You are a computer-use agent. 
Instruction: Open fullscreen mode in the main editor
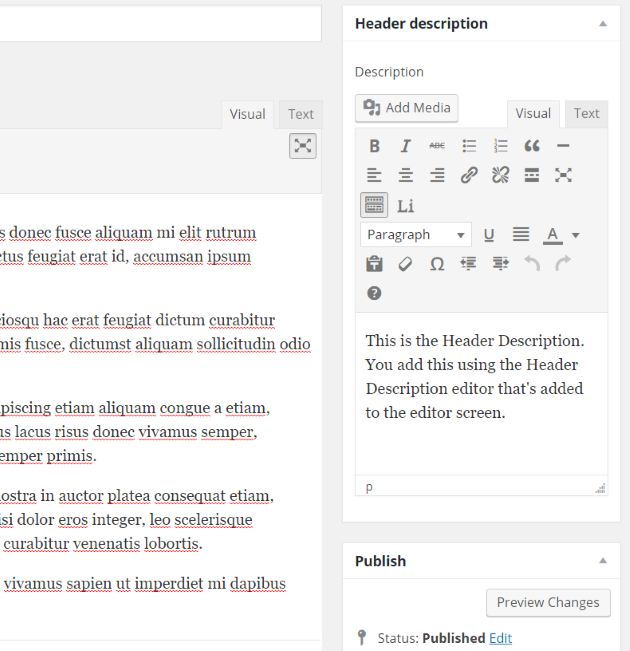tap(303, 146)
